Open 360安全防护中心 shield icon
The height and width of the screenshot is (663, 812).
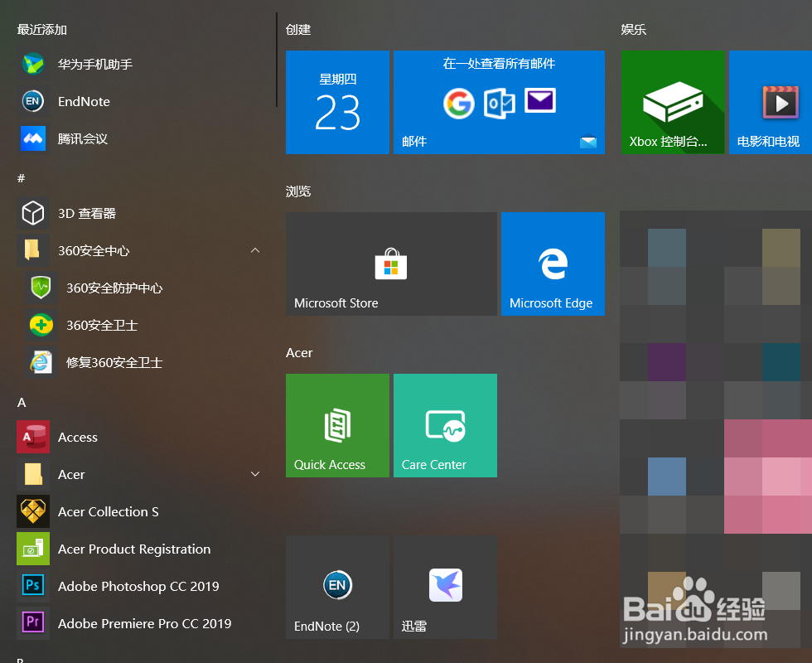click(x=41, y=288)
